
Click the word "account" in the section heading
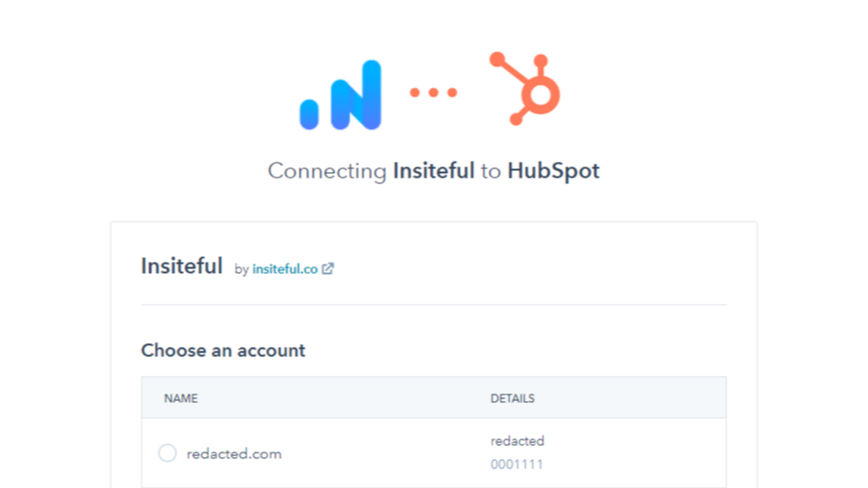(269, 351)
